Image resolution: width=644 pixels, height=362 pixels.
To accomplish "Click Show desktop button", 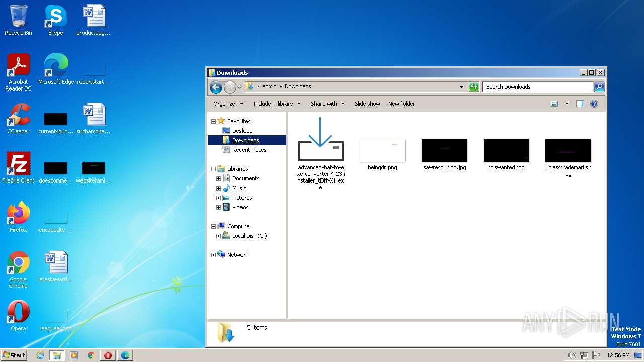I will [638, 355].
